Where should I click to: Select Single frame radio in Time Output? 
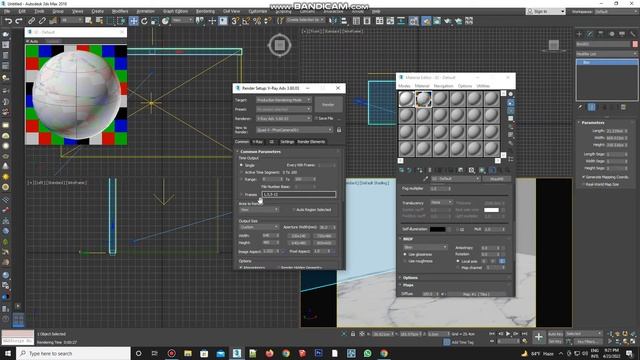coord(241,165)
